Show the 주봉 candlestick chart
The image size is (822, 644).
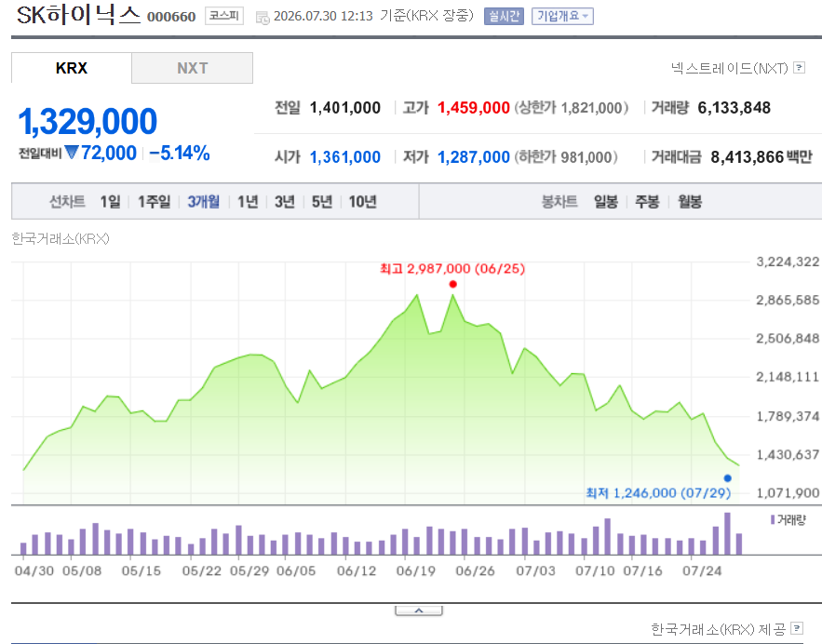click(647, 202)
